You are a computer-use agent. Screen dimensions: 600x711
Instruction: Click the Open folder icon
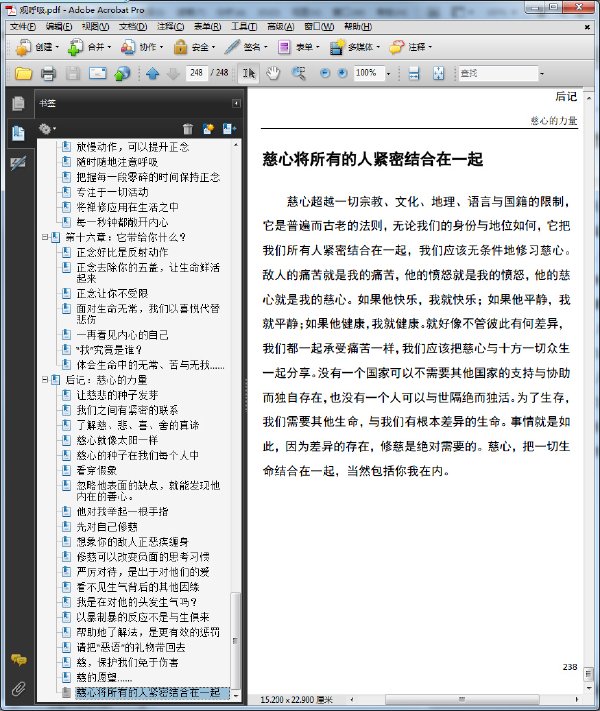click(x=23, y=73)
